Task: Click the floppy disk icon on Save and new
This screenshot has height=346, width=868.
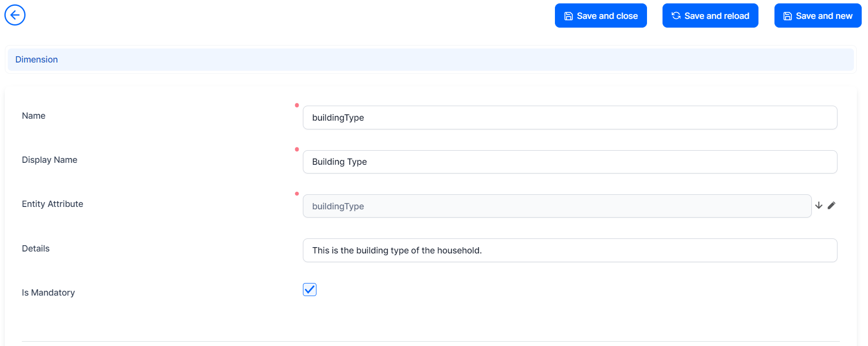Action: tap(788, 16)
